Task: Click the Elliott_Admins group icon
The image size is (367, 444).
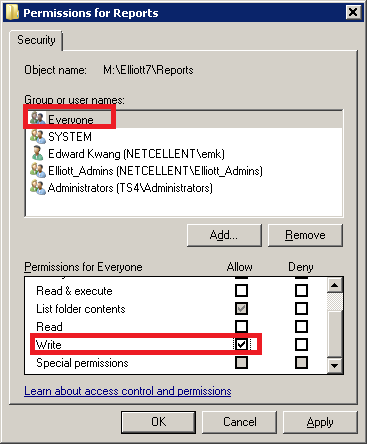Action: (37, 170)
